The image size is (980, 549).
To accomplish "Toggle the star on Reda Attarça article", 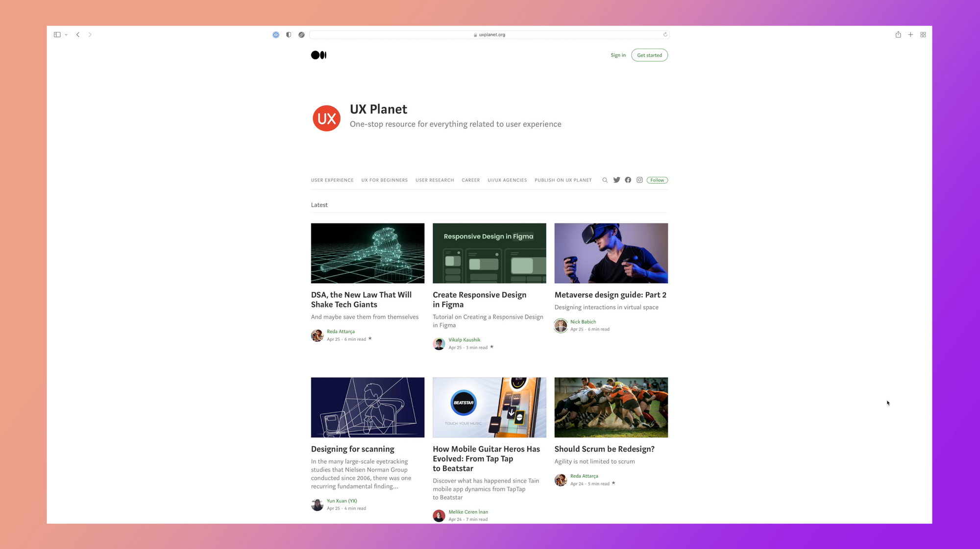I will tap(369, 338).
